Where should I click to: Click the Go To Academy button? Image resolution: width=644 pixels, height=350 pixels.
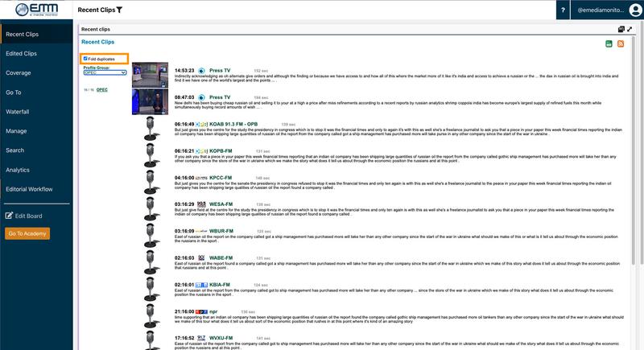click(x=27, y=234)
